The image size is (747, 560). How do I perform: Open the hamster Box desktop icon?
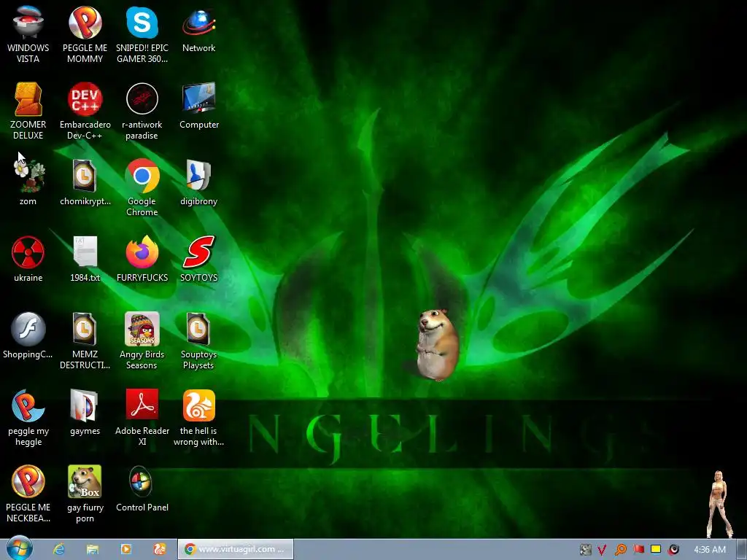85,494
